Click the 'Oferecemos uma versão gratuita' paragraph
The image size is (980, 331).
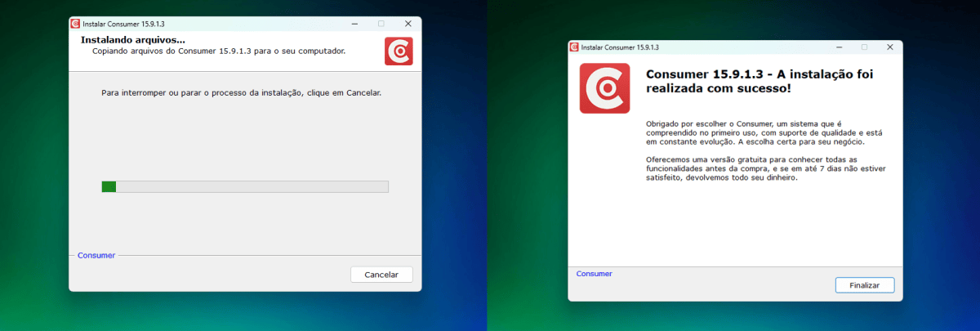[765, 168]
